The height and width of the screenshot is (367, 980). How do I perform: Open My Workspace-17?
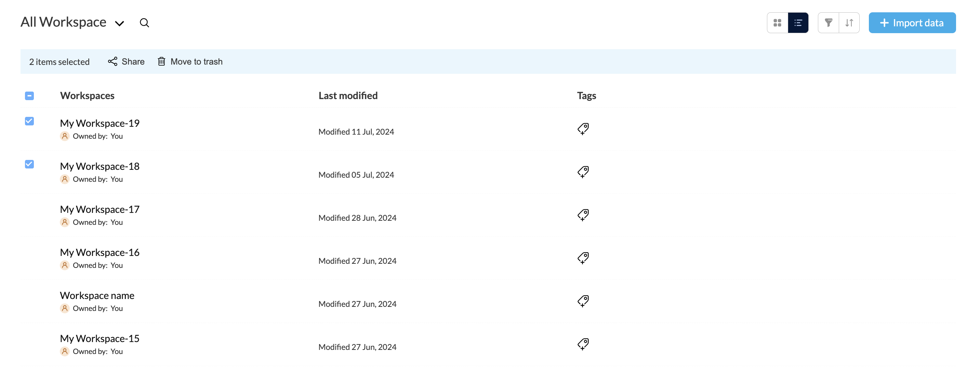[x=100, y=209]
